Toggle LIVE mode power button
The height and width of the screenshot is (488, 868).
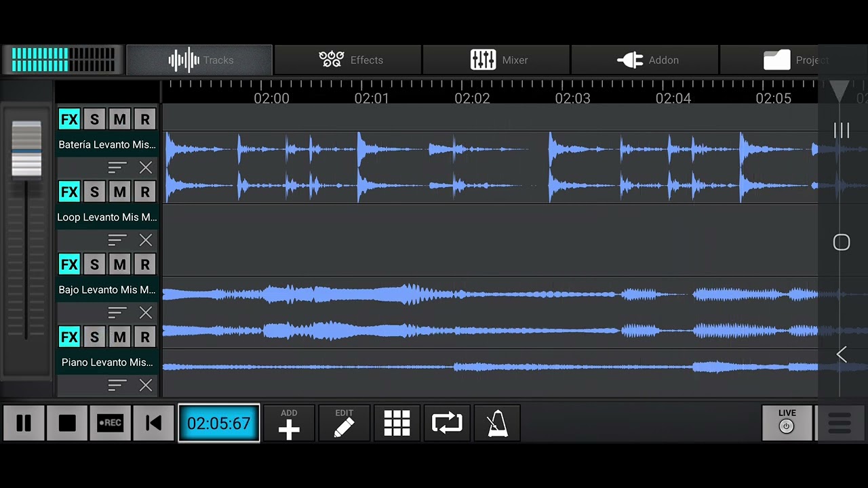click(787, 424)
